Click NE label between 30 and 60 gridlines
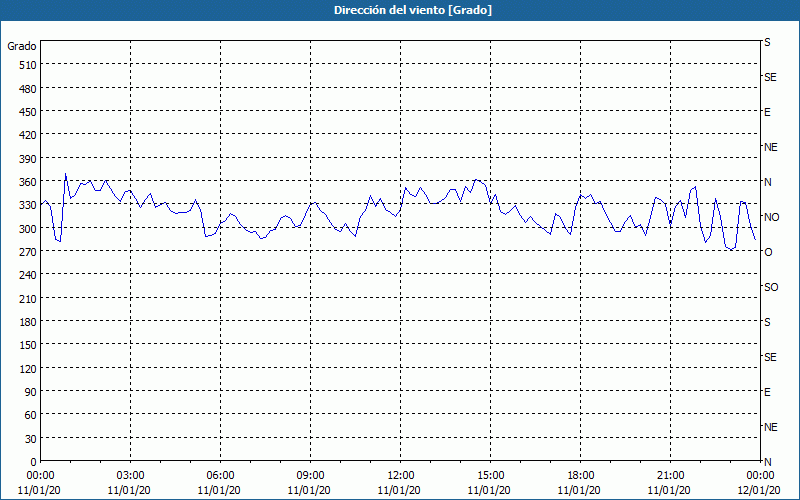Screen dimensions: 800x500 [770, 427]
